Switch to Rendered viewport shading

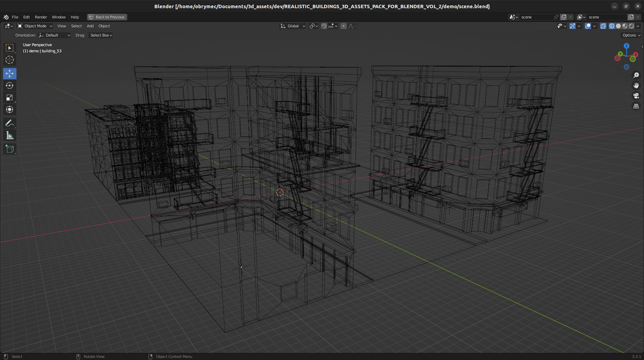pyautogui.click(x=631, y=26)
